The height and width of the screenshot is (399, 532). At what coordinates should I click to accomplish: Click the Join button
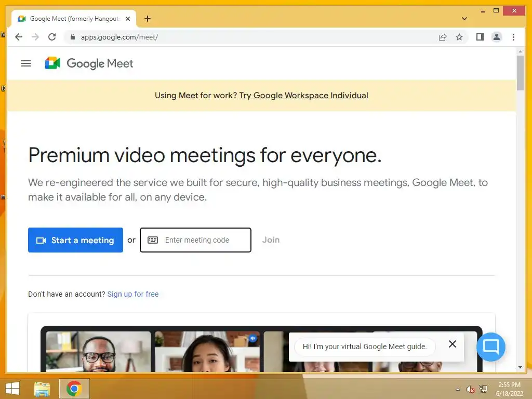click(271, 240)
